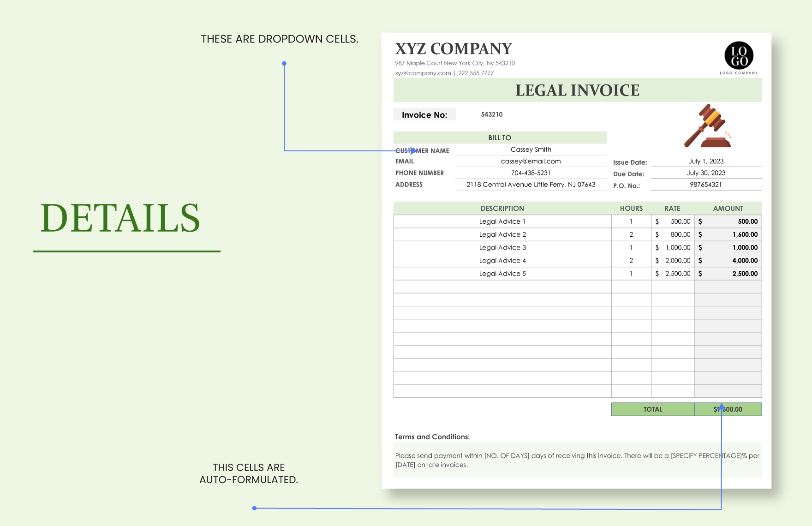Click the gavel illustration icon
The image size is (812, 526).
coord(708,126)
